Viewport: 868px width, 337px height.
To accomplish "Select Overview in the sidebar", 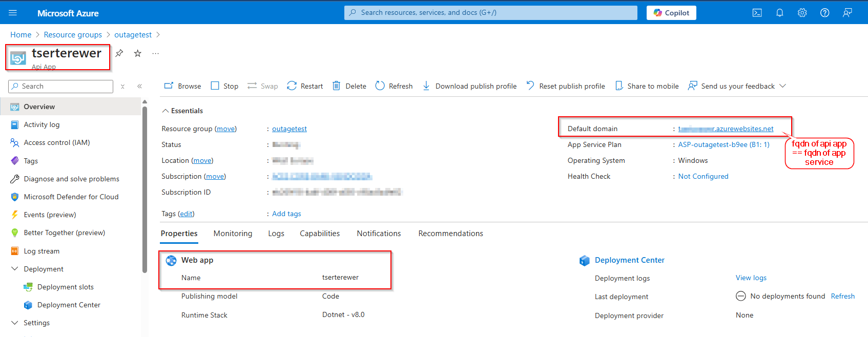I will coord(70,107).
